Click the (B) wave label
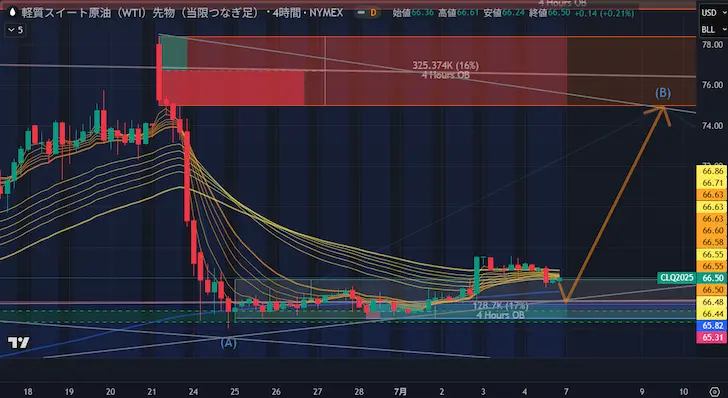The height and width of the screenshot is (398, 728). tap(663, 93)
